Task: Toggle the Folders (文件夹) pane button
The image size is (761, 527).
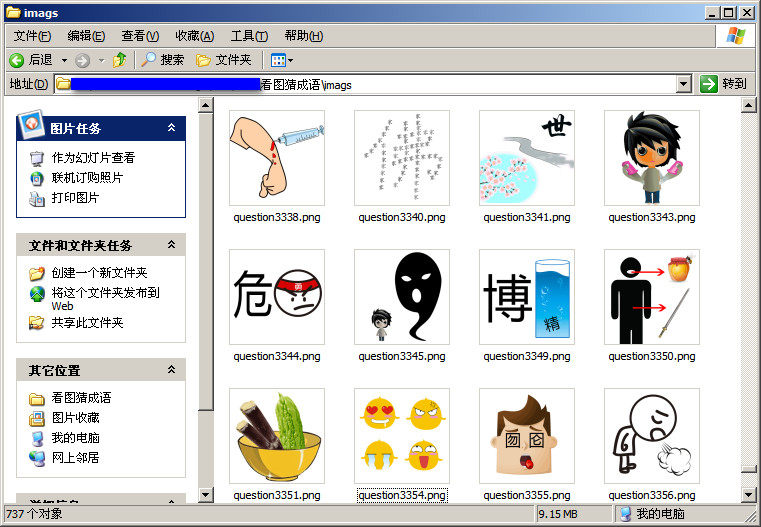Action: tap(224, 60)
